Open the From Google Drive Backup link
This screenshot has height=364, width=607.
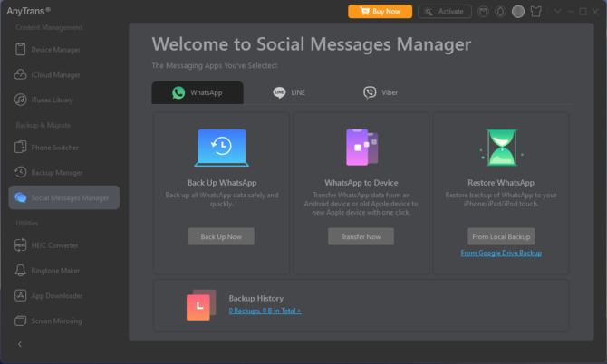tap(501, 253)
